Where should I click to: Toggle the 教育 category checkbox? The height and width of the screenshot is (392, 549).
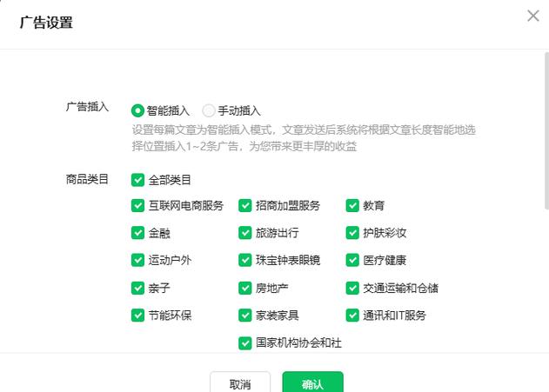coord(352,206)
